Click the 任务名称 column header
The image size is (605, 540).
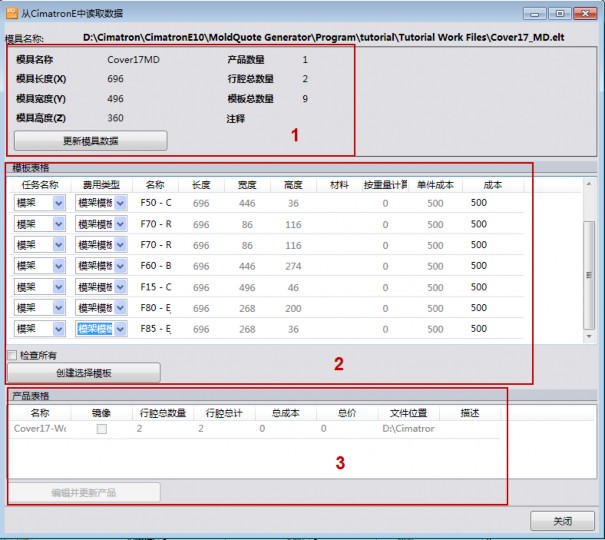[40, 185]
